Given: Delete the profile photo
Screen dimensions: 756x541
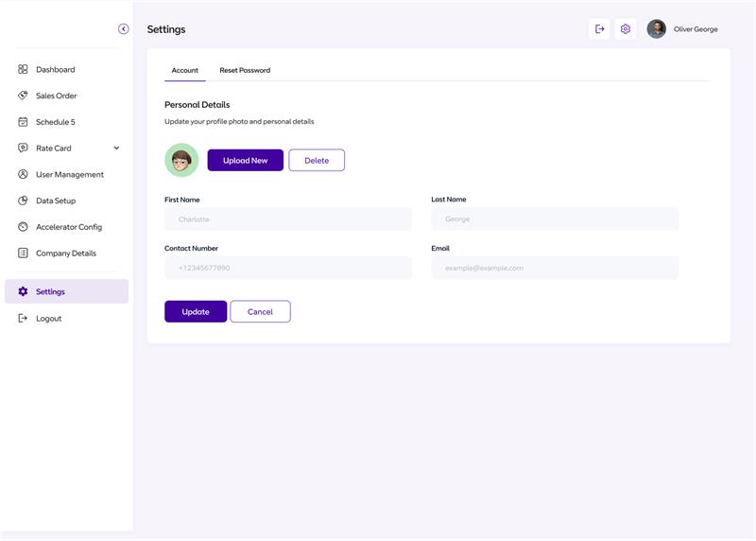Looking at the screenshot, I should 317,160.
